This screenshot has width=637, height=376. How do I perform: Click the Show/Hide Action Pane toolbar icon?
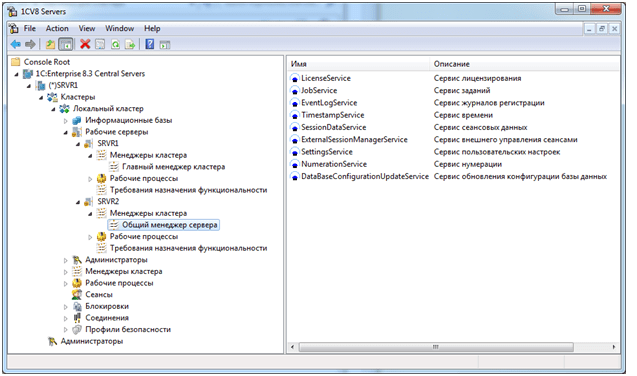[x=165, y=45]
